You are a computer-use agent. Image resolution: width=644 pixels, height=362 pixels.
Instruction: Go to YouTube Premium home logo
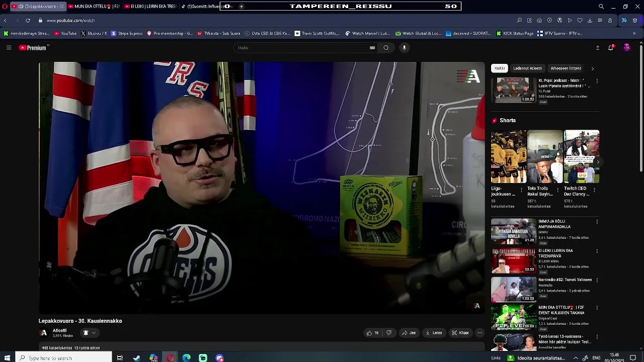click(33, 48)
